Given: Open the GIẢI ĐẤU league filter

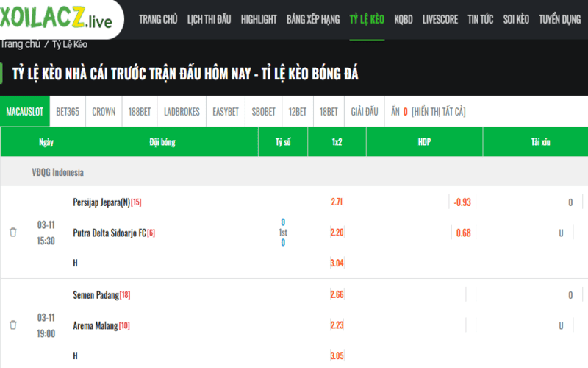Looking at the screenshot, I should coord(365,112).
